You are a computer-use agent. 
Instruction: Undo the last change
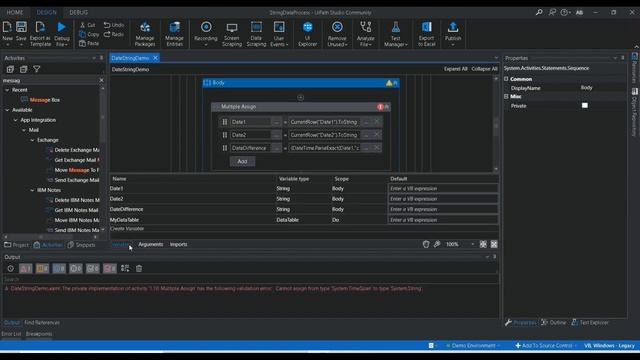tap(114, 25)
